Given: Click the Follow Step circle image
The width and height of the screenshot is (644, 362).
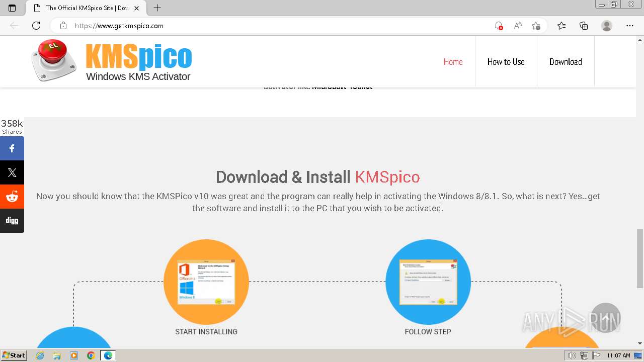Looking at the screenshot, I should 428,282.
